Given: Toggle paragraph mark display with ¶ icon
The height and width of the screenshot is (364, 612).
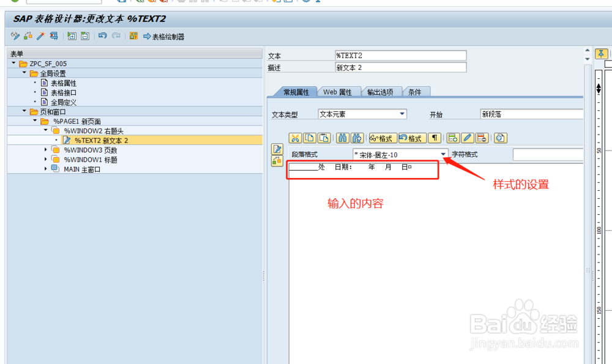Looking at the screenshot, I should [436, 138].
